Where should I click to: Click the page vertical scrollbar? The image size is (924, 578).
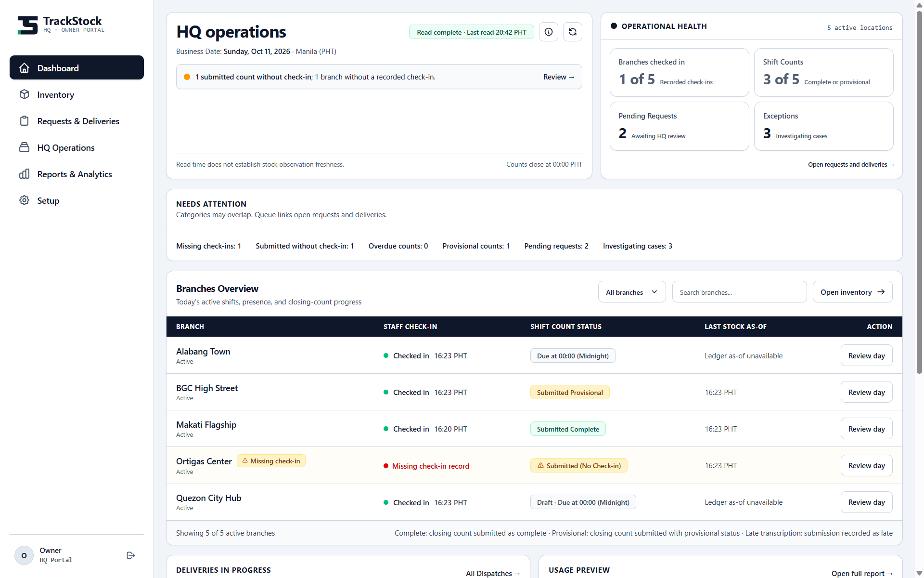pyautogui.click(x=919, y=193)
